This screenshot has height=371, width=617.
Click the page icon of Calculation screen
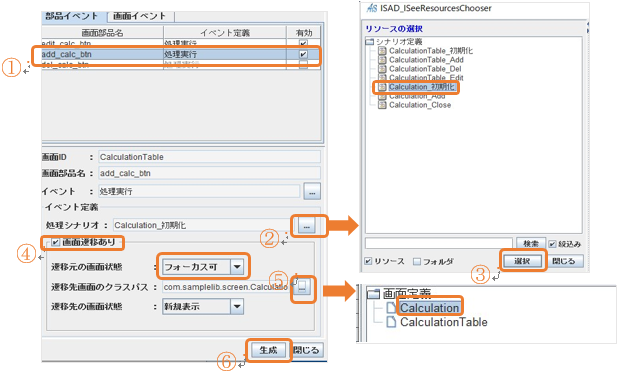click(391, 308)
